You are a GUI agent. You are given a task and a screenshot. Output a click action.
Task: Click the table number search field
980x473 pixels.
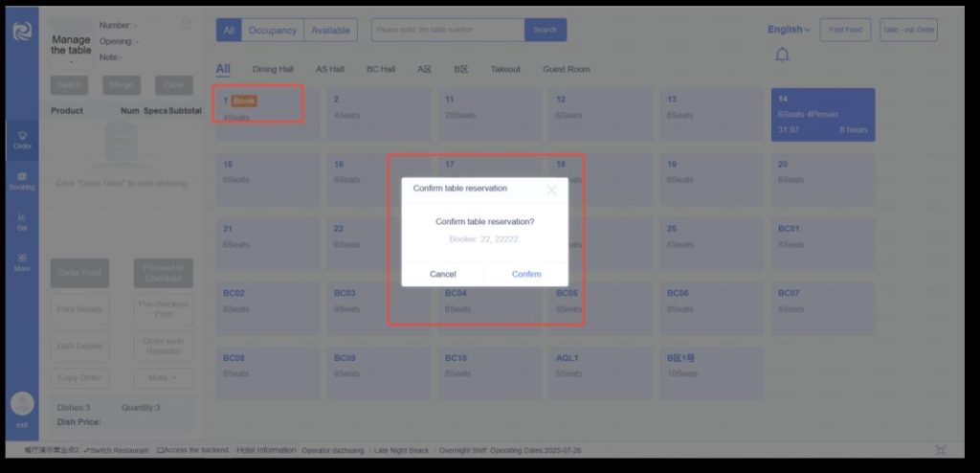(448, 30)
